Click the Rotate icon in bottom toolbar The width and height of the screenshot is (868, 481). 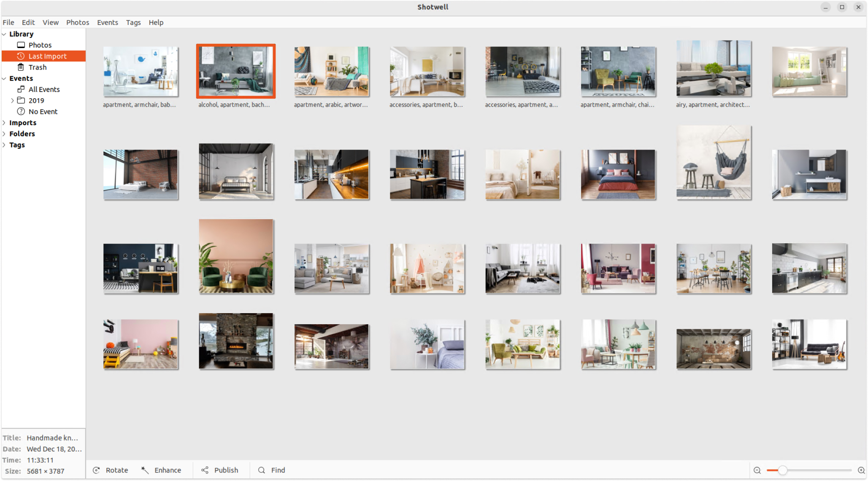(x=96, y=470)
